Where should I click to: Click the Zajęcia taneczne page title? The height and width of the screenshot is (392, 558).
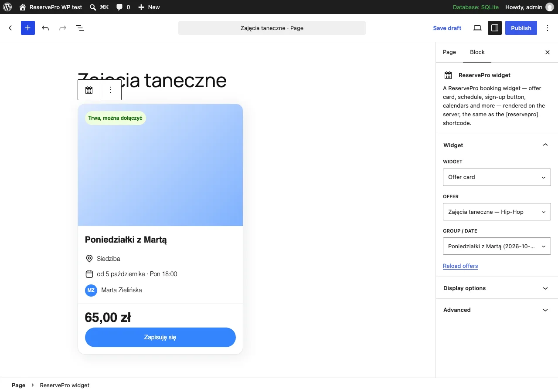pos(152,80)
